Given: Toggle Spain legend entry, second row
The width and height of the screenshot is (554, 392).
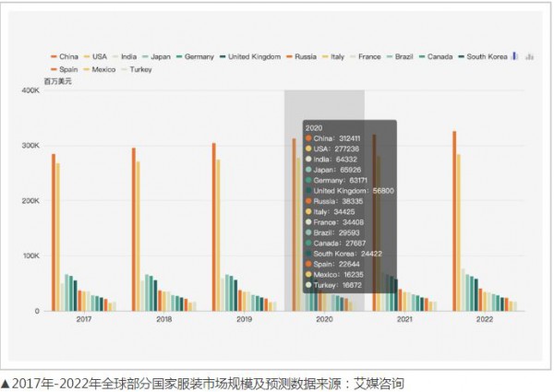Looking at the screenshot, I should (64, 69).
